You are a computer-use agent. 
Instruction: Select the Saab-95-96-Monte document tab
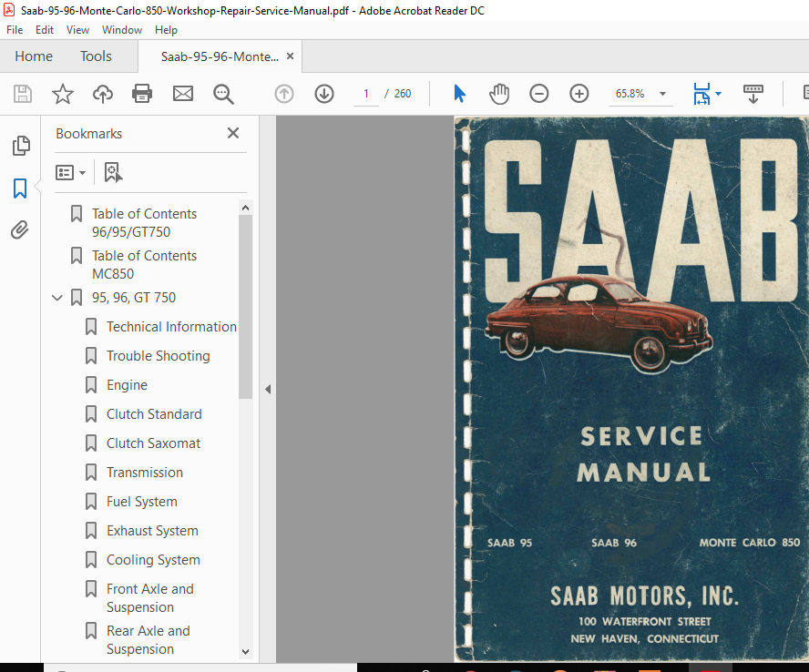[x=220, y=56]
